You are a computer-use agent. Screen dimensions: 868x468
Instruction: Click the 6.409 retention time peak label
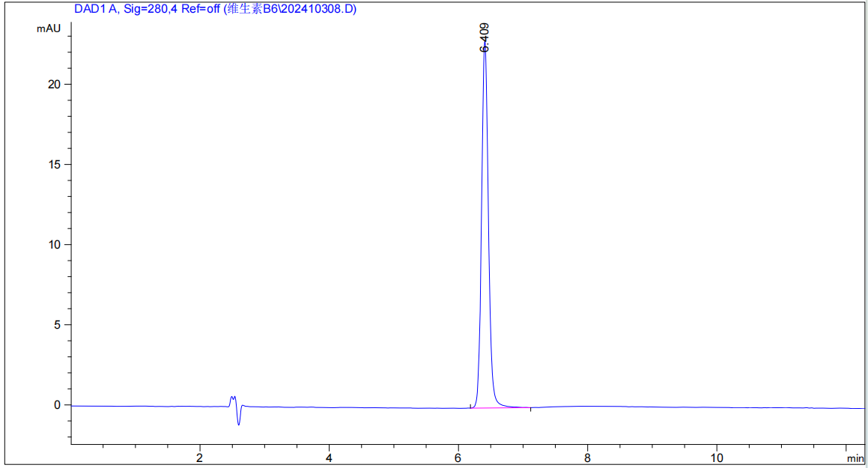pos(485,37)
